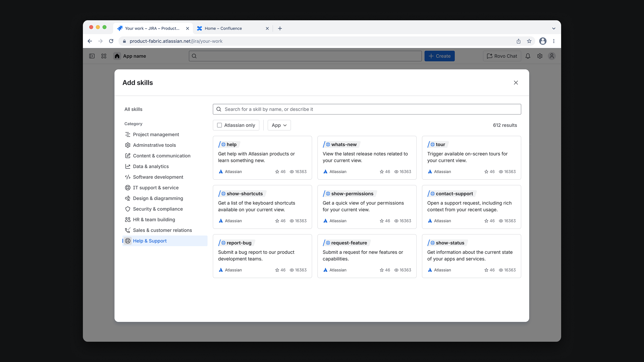Image resolution: width=644 pixels, height=362 pixels.
Task: Open the request-feature skill card
Action: coord(367,256)
